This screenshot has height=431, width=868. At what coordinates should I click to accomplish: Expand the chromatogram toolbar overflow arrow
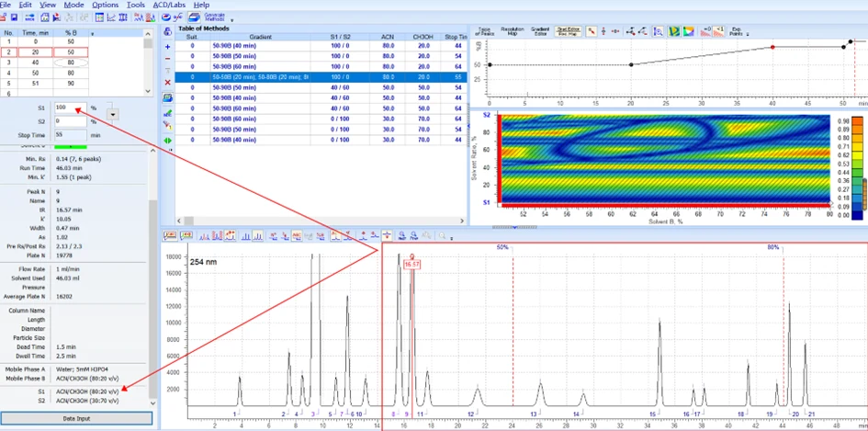coord(451,239)
